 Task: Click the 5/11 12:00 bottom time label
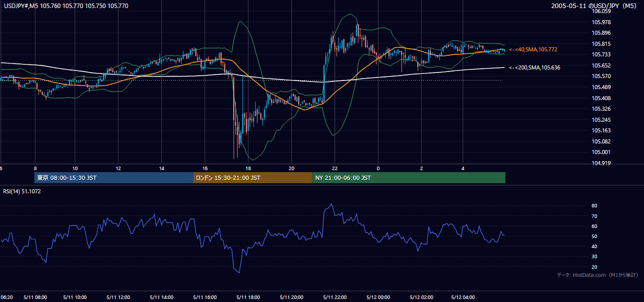point(118,297)
